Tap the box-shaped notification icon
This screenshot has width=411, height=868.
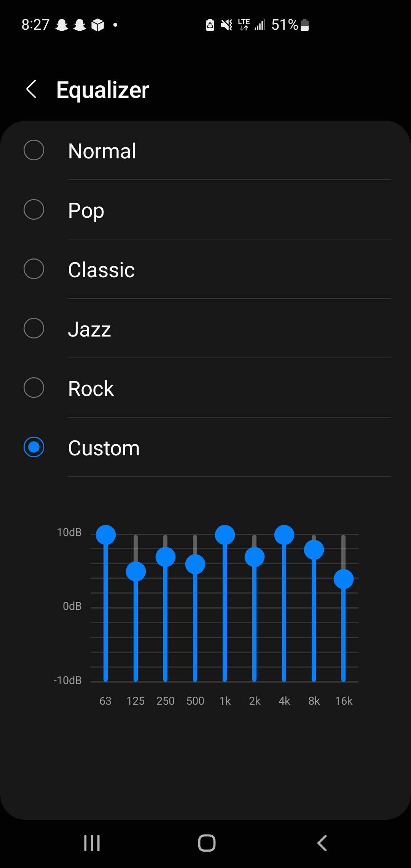98,25
